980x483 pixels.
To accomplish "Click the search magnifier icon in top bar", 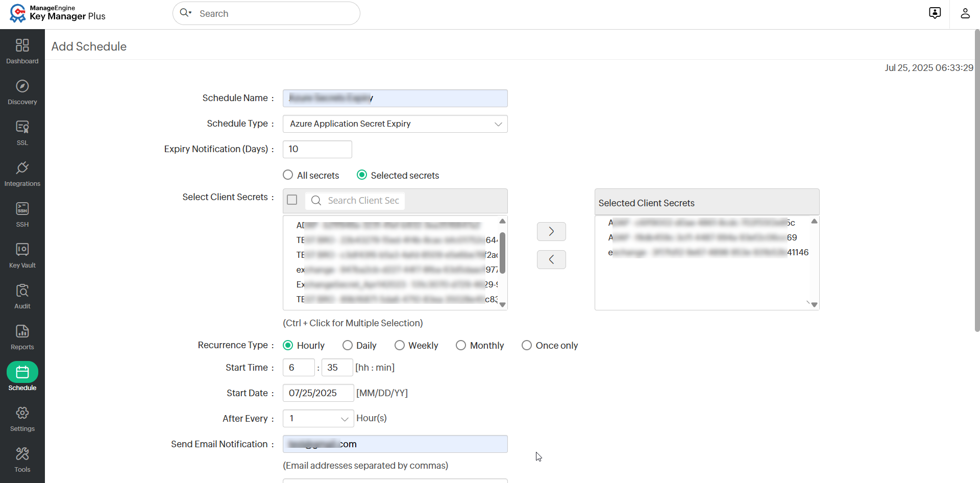I will tap(185, 13).
